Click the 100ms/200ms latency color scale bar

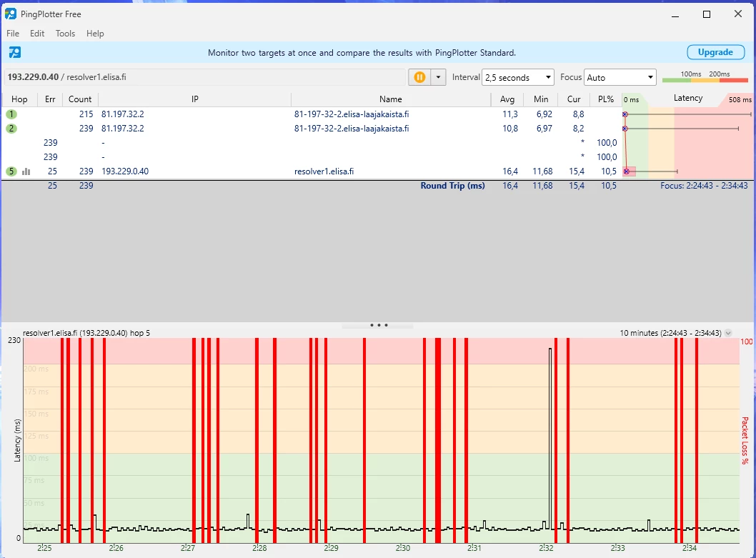[705, 79]
